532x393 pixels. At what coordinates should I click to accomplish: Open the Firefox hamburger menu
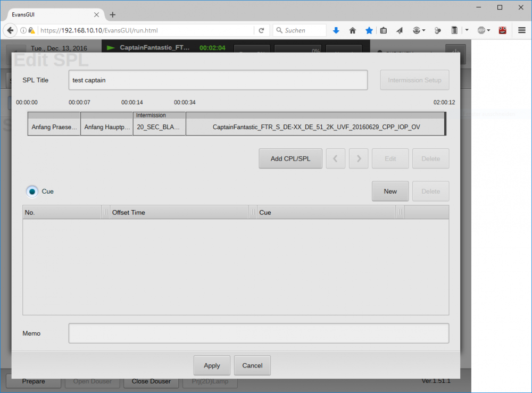click(x=522, y=30)
